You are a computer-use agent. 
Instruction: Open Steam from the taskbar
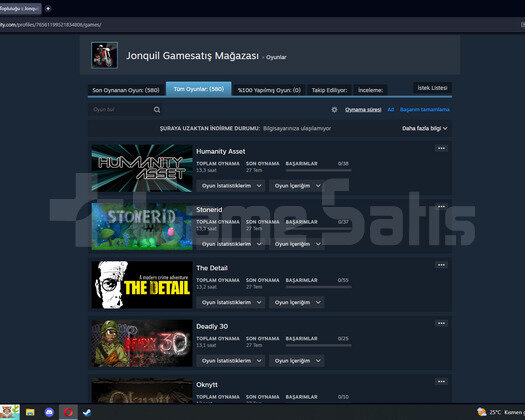point(87,412)
